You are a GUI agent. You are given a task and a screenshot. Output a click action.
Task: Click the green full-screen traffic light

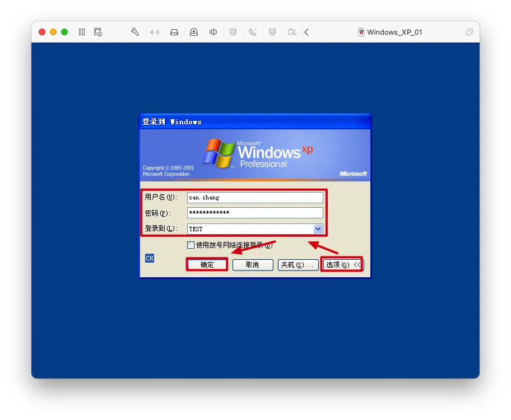click(x=64, y=32)
